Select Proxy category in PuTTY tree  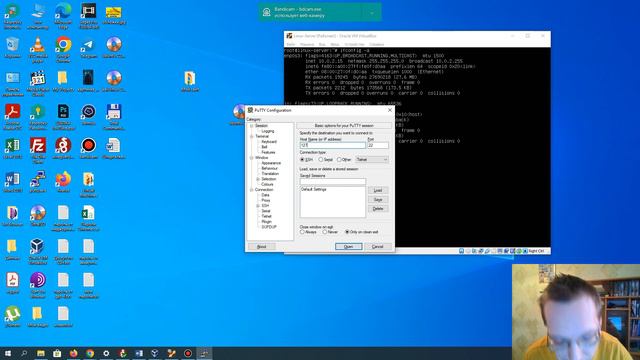click(x=266, y=200)
